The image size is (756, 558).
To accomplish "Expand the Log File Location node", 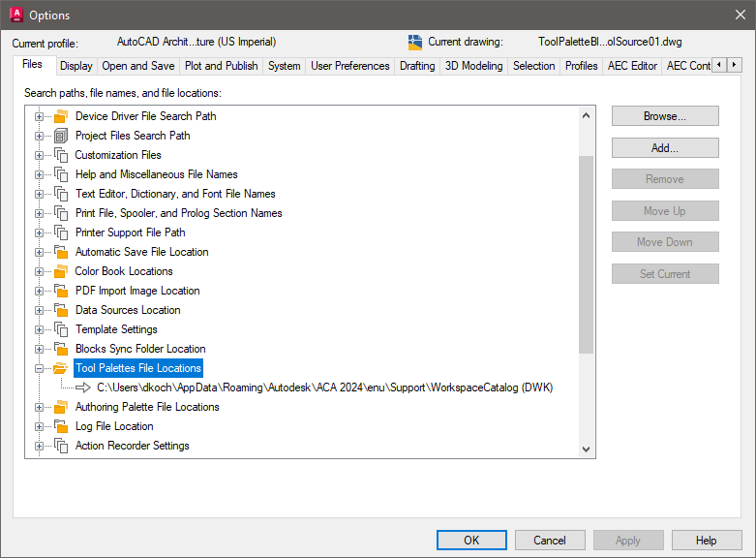I will [x=39, y=426].
